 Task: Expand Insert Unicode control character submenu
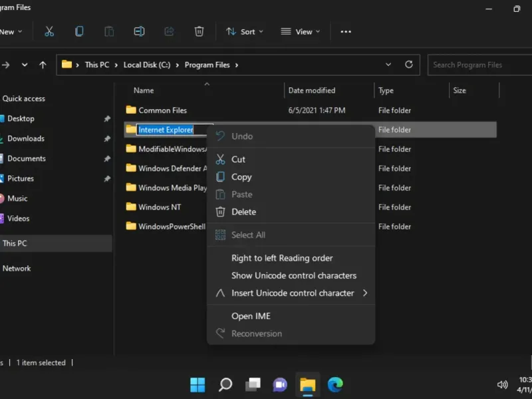tap(365, 293)
